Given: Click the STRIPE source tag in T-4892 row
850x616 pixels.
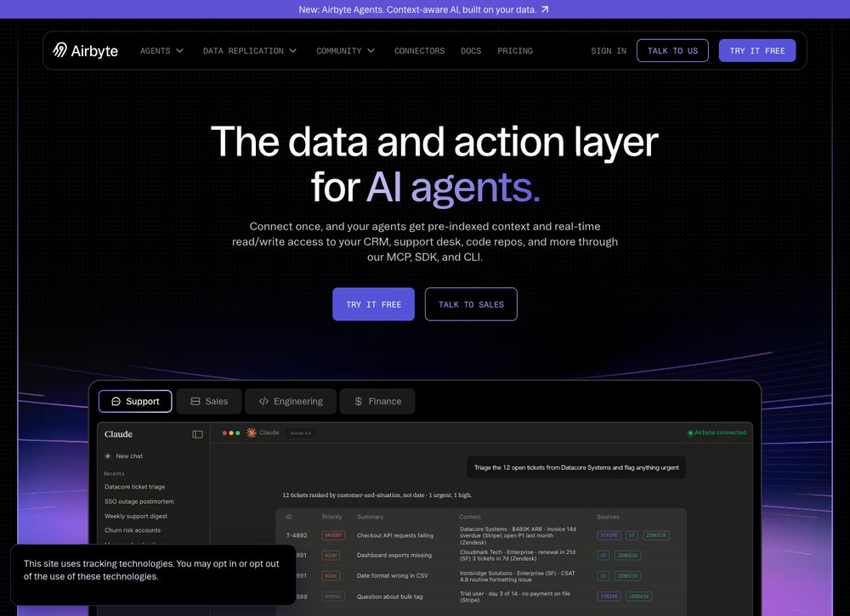Looking at the screenshot, I should 609,535.
